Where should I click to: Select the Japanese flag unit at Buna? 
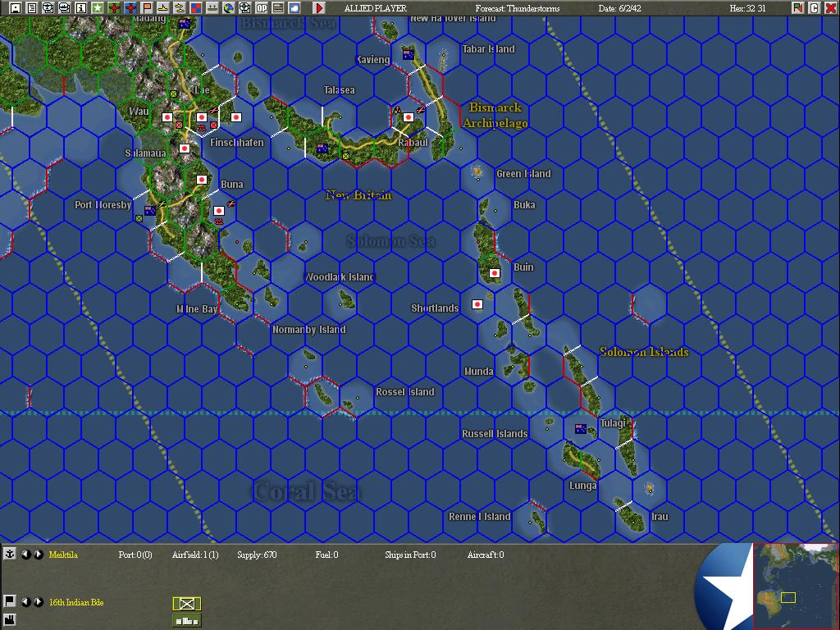[x=202, y=180]
